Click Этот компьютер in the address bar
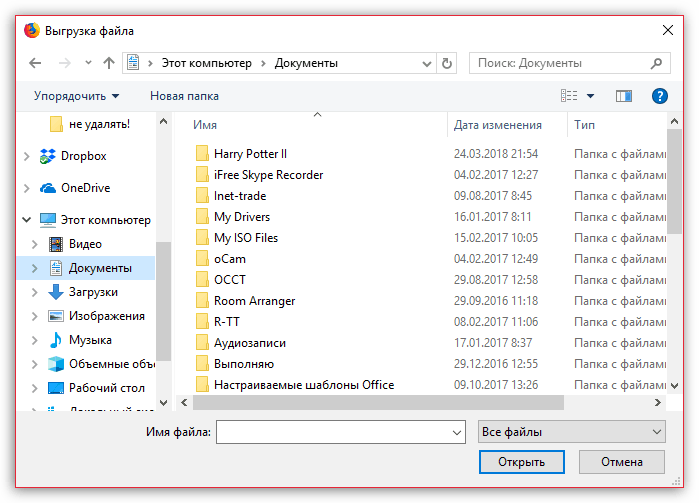Screen dimensions: 699x503 206,63
